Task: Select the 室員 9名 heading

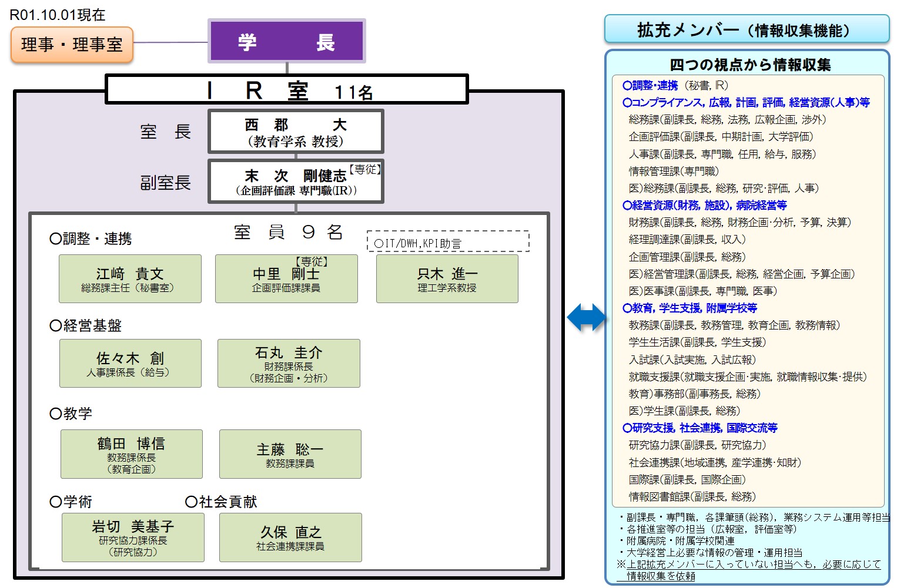Action: coord(288,232)
